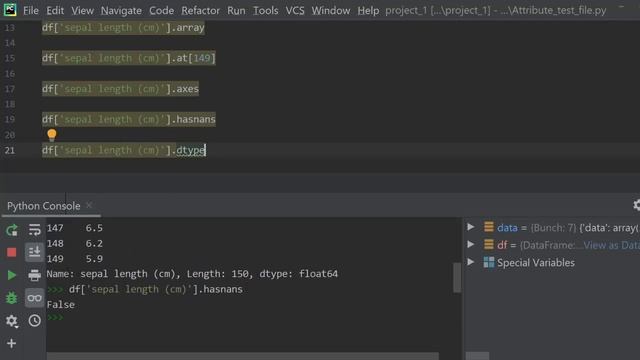Expand Special Variables node

tap(471, 262)
